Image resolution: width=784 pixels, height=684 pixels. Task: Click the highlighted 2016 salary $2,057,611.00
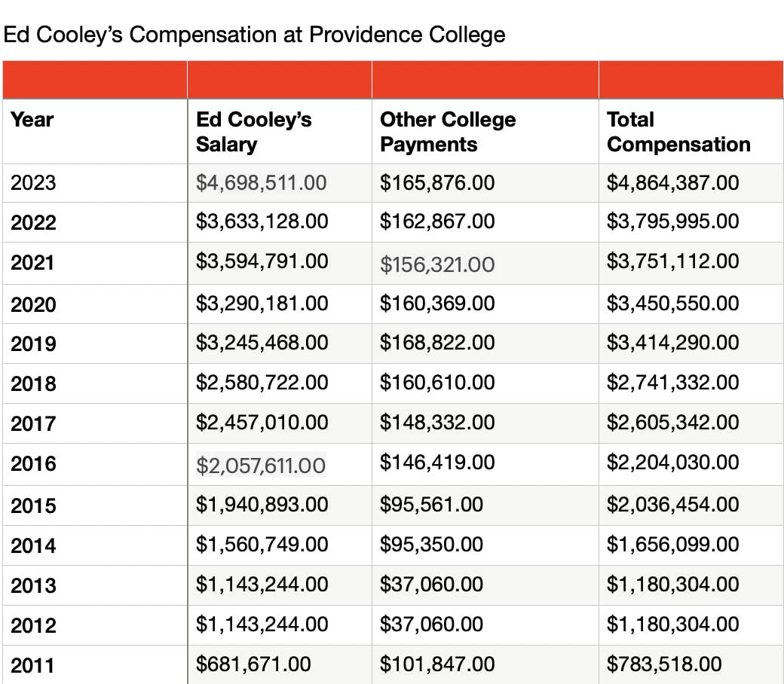(x=261, y=465)
